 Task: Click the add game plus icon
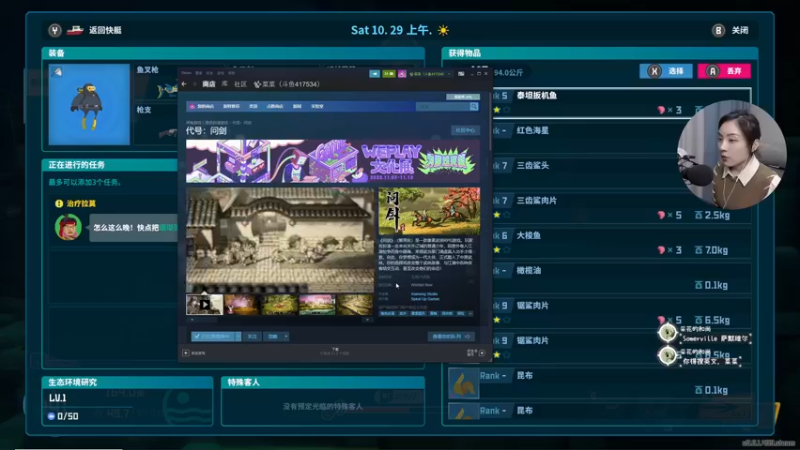(x=186, y=353)
